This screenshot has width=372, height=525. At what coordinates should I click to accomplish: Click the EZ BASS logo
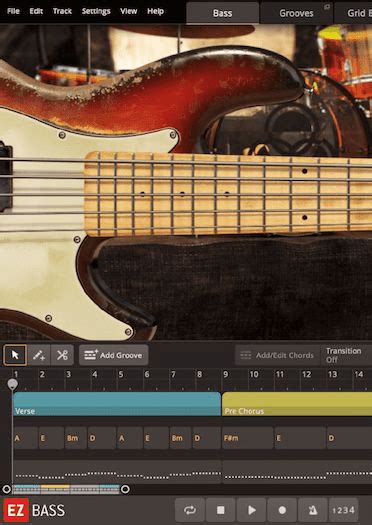click(34, 510)
